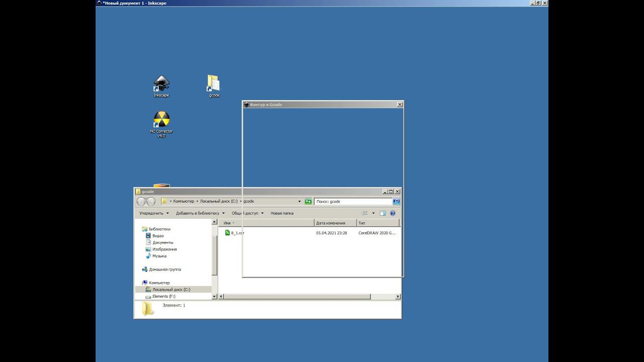Click the search magnifier icon in Explorer
This screenshot has width=644, height=362.
pos(396,202)
